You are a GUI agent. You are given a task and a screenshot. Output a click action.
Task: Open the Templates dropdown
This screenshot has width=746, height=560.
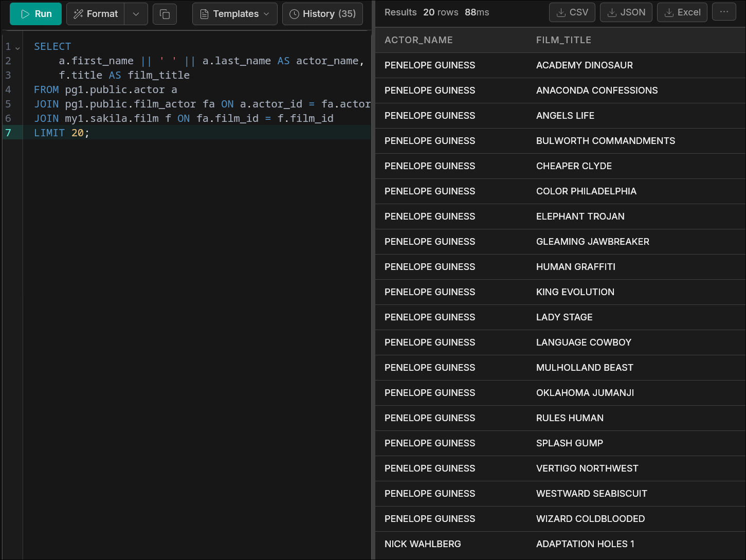[x=234, y=14]
